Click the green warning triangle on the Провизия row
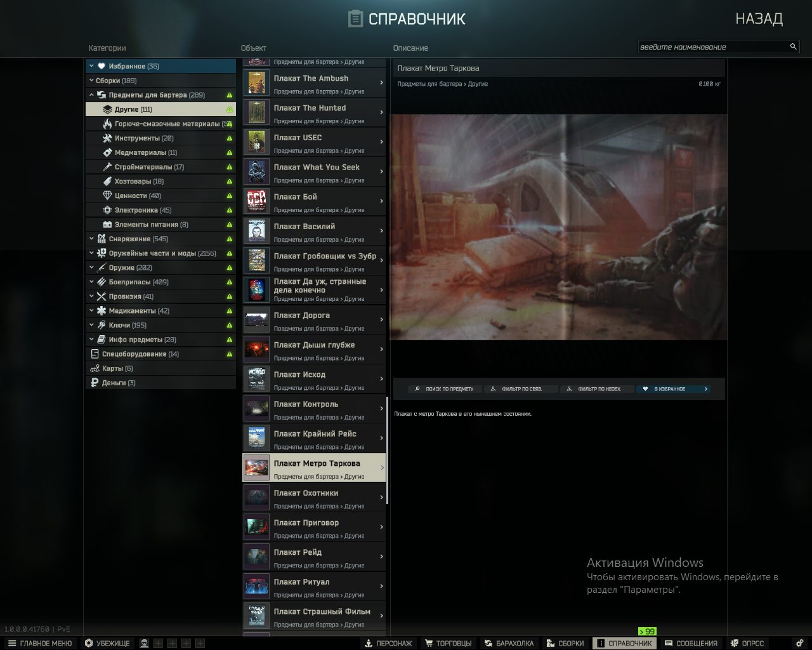The height and width of the screenshot is (650, 812). 230,296
